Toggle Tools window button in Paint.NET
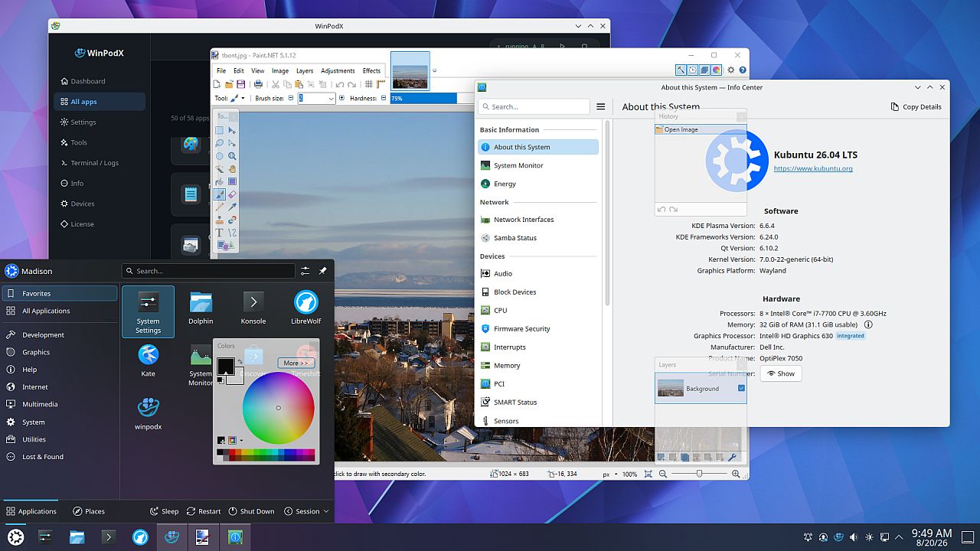980x551 pixels. 681,70
